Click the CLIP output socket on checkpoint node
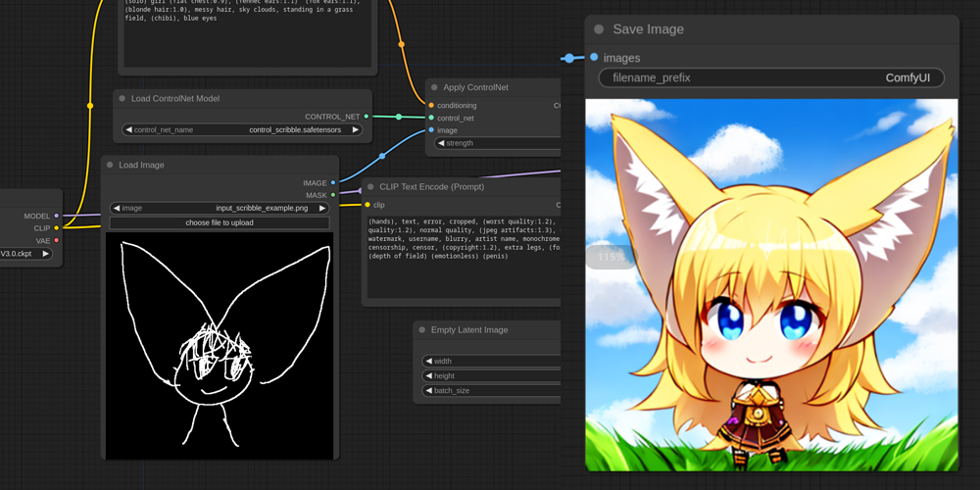This screenshot has height=490, width=980. click(x=56, y=228)
